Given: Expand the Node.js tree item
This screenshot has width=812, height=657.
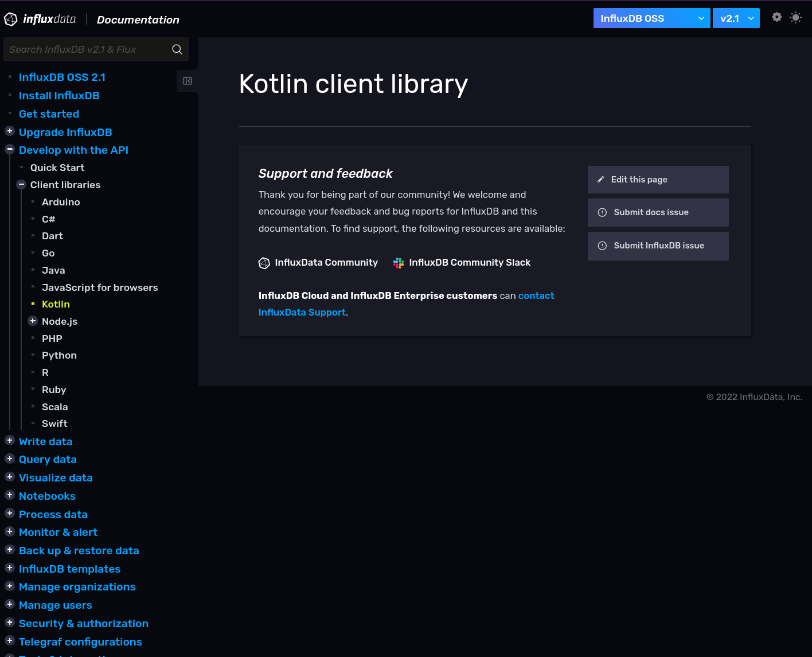Looking at the screenshot, I should coord(33,321).
